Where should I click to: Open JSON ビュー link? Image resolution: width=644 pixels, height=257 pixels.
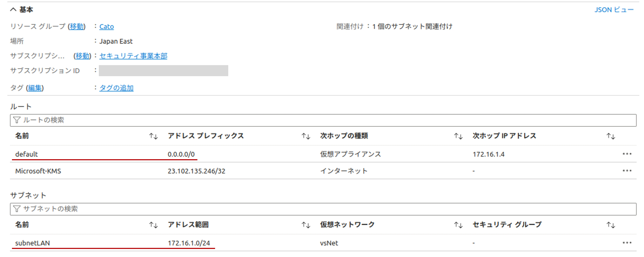614,10
